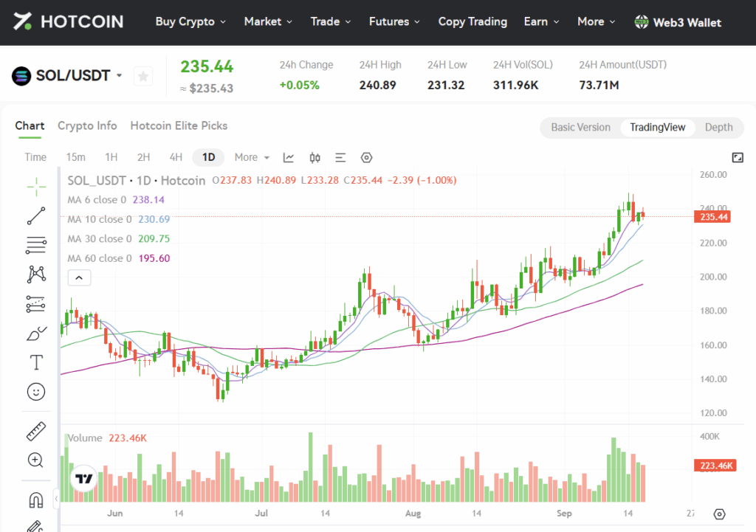Open time axis settings gear

tap(719, 514)
